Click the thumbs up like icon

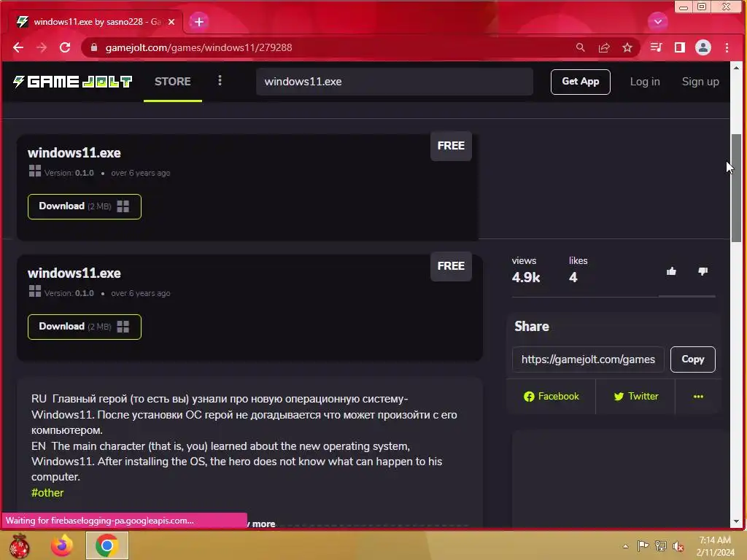[671, 271]
